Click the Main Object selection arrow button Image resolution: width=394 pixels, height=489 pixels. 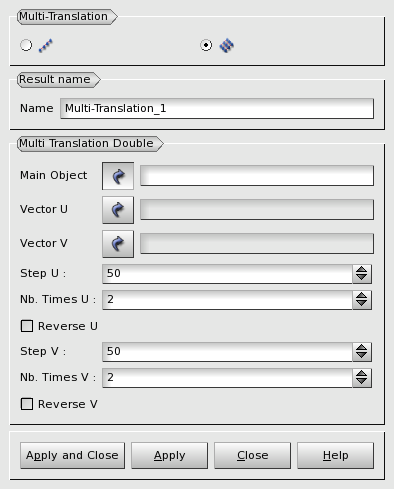coord(118,176)
